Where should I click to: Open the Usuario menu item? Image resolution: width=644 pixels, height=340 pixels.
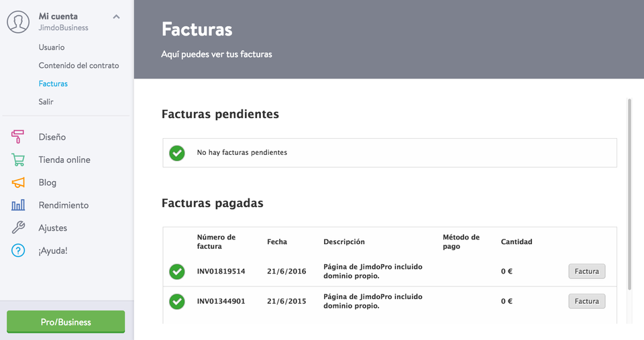coord(52,47)
